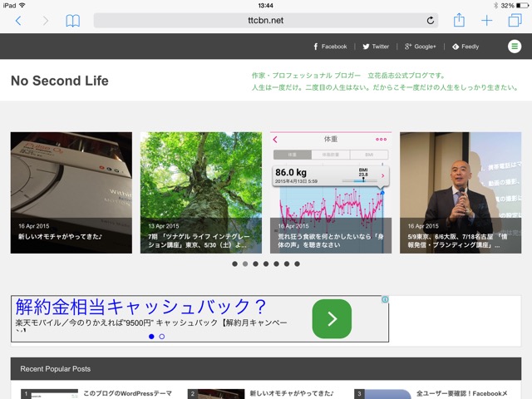532x399 pixels.
Task: Select the first carousel pagination dot
Action: click(234, 264)
